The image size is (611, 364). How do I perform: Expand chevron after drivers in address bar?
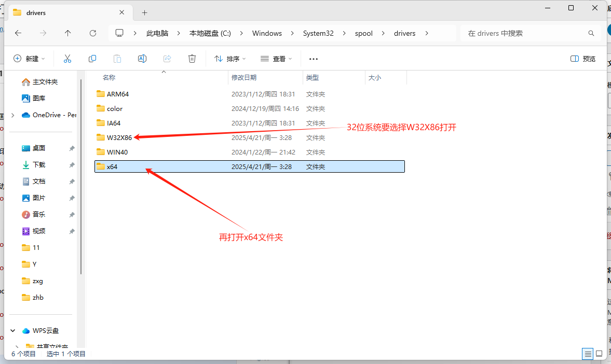[x=427, y=34]
